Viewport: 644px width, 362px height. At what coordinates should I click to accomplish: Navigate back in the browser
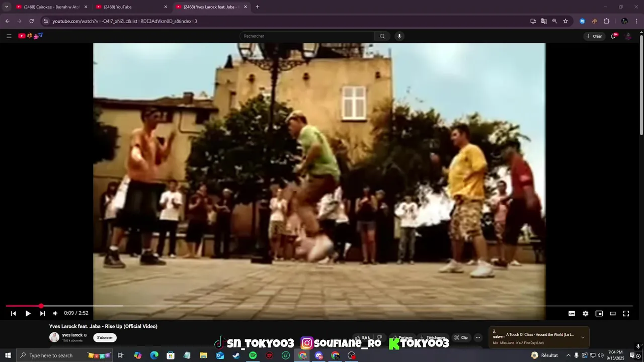pyautogui.click(x=7, y=21)
